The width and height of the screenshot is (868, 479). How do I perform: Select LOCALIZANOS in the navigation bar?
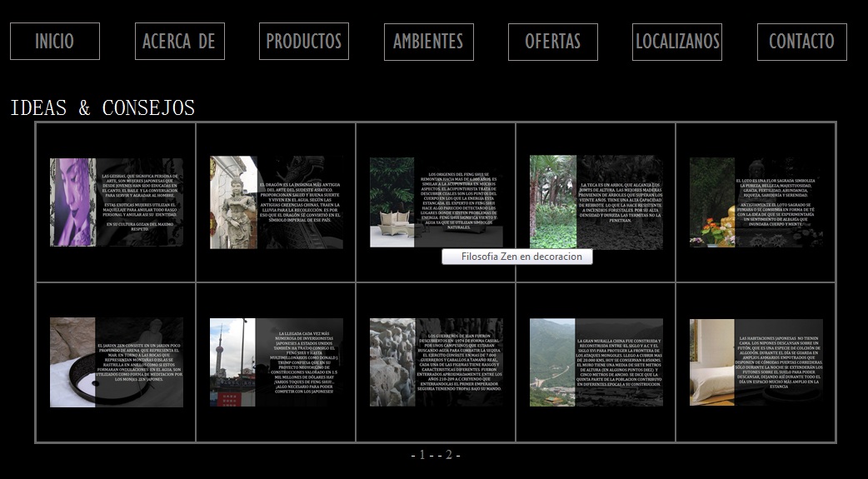point(677,42)
